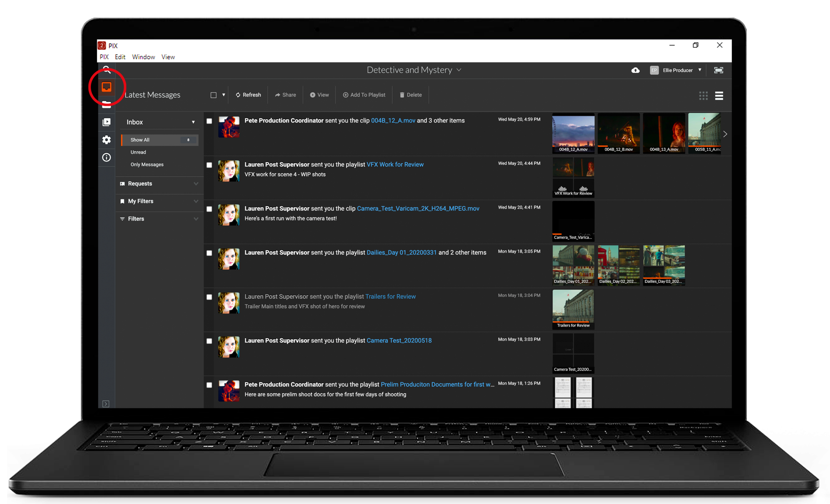Open the Detective and Mystery project dropdown
Image resolution: width=830 pixels, height=504 pixels.
414,70
